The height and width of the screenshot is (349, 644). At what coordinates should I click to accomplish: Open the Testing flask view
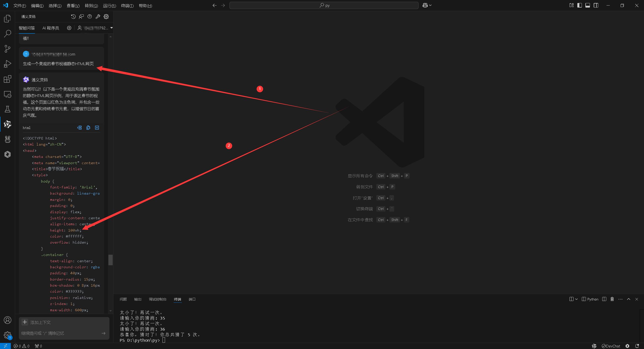(x=8, y=109)
